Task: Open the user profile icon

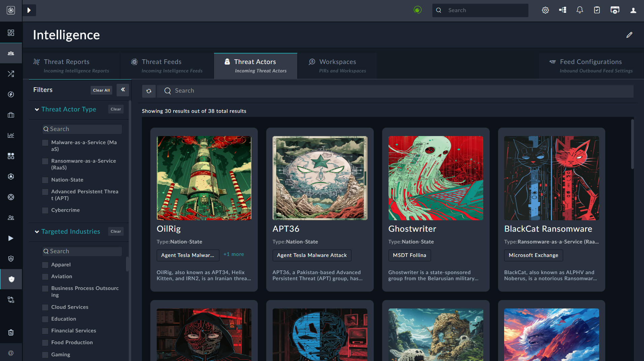Action: click(633, 10)
